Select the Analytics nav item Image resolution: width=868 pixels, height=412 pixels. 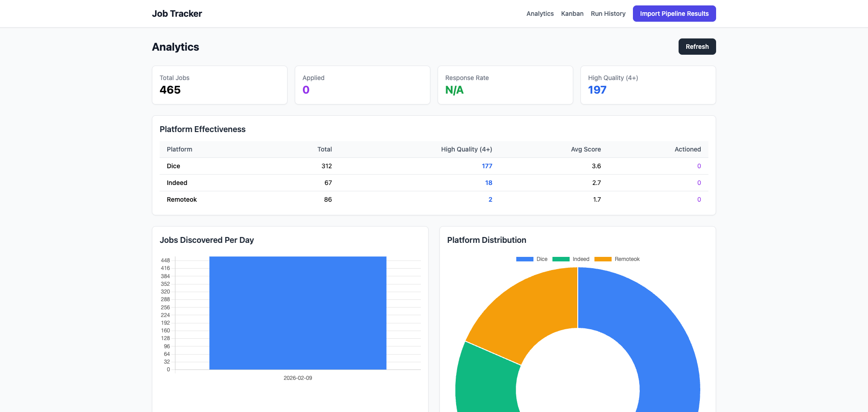(540, 14)
